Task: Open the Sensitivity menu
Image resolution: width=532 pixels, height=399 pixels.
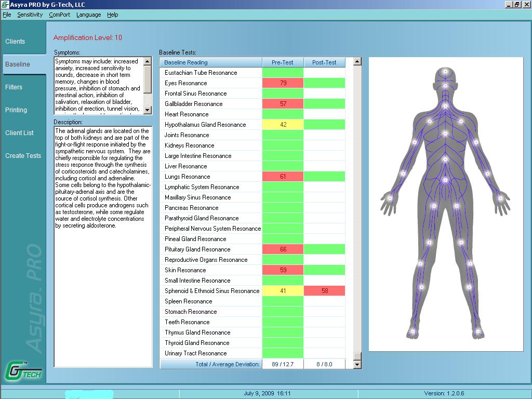Action: 30,15
